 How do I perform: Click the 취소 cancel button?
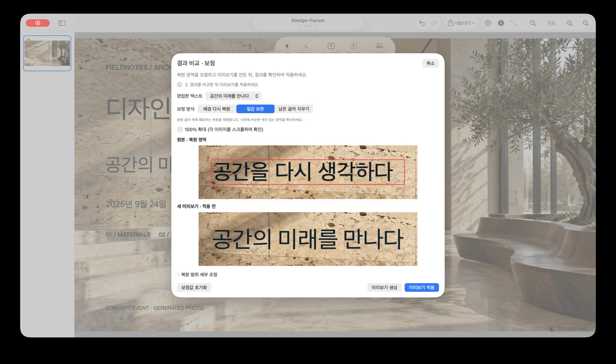click(x=430, y=63)
